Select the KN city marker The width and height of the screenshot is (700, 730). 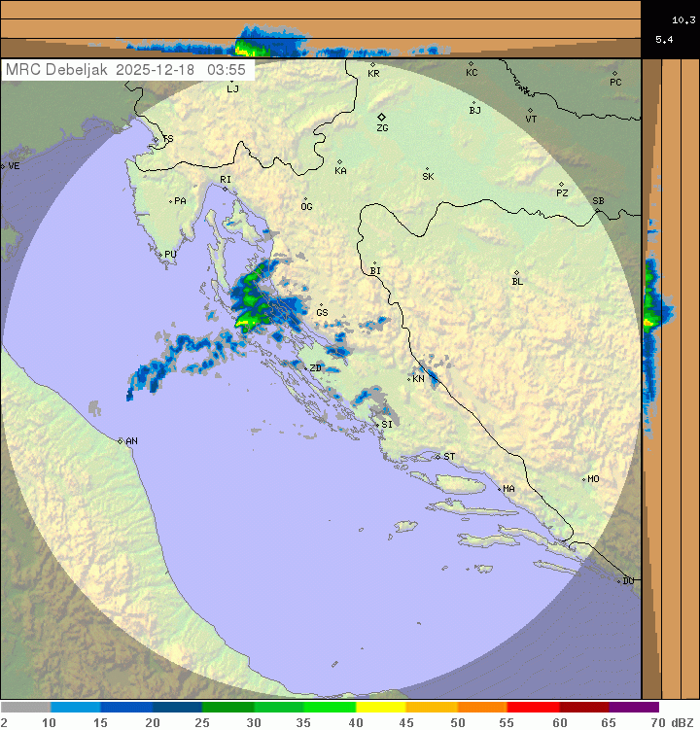pos(409,378)
